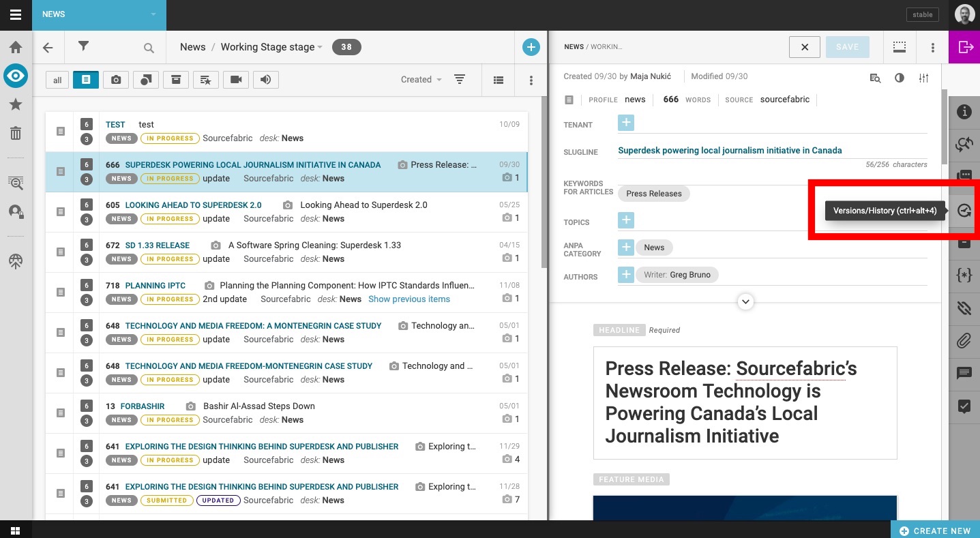This screenshot has height=538, width=980.
Task: Toggle sort order direction icon
Action: pos(460,80)
